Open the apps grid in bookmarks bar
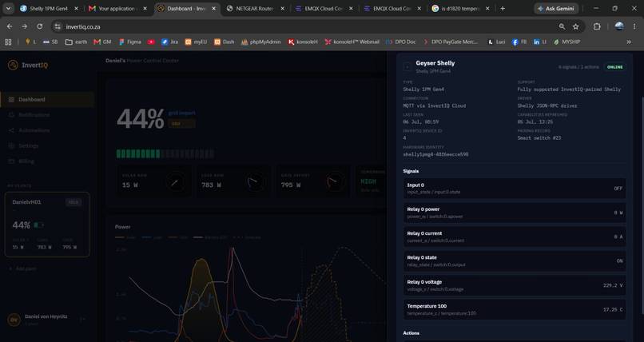644x342 pixels. coord(8,42)
